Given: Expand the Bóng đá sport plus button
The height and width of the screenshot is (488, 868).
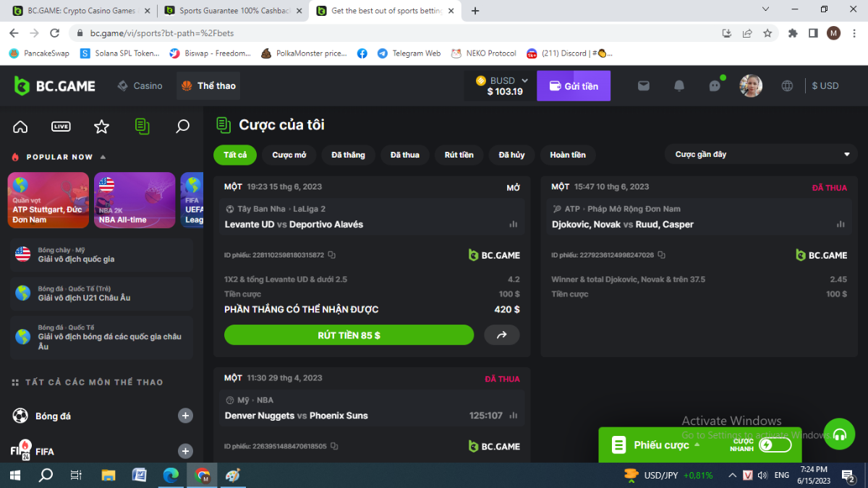Looking at the screenshot, I should [x=186, y=416].
